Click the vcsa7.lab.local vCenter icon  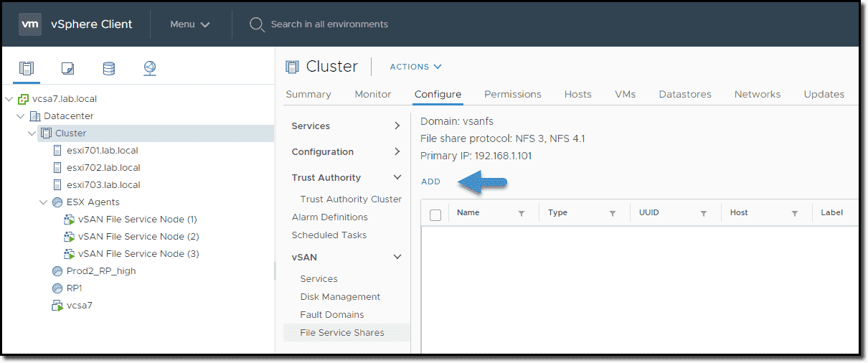click(x=24, y=99)
